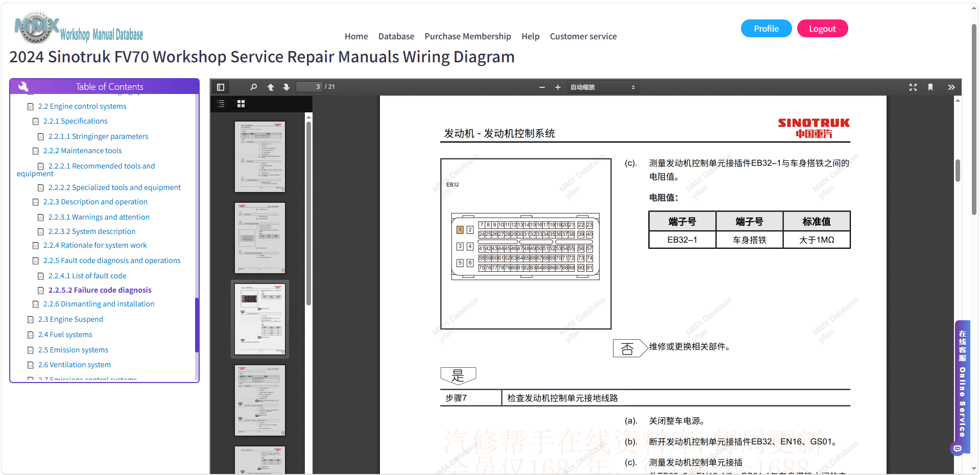Image resolution: width=980 pixels, height=475 pixels.
Task: Open chat bubble icon below Online Service
Action: tap(958, 448)
